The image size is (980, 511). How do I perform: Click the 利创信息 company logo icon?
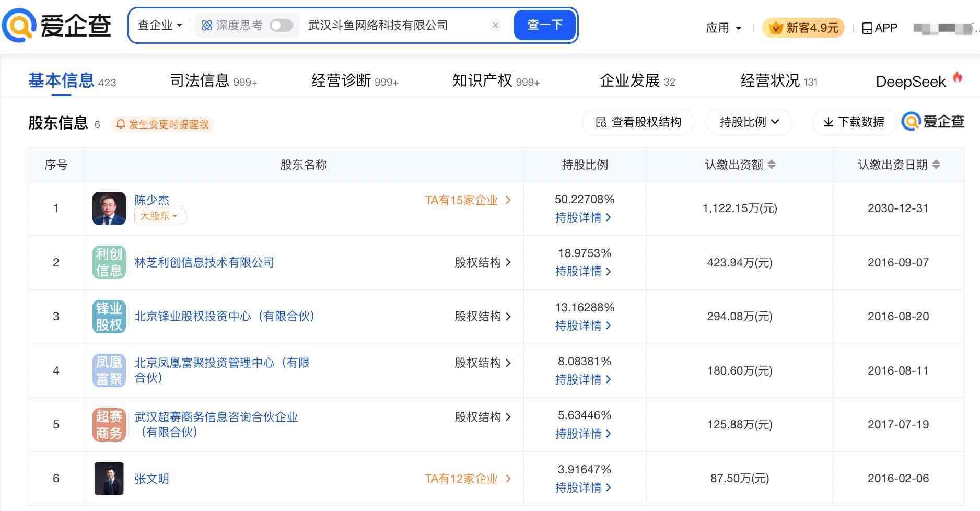point(109,262)
